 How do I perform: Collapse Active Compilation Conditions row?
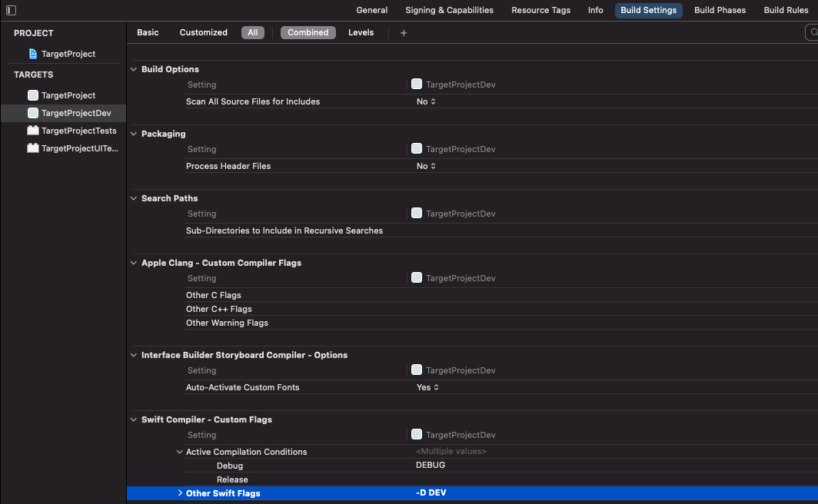179,452
